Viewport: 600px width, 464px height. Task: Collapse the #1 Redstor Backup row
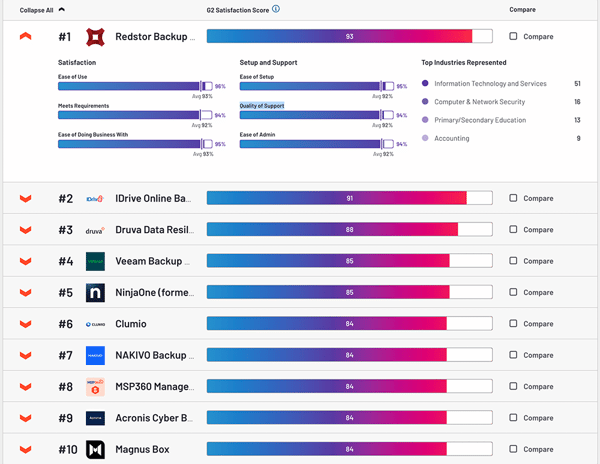(25, 36)
